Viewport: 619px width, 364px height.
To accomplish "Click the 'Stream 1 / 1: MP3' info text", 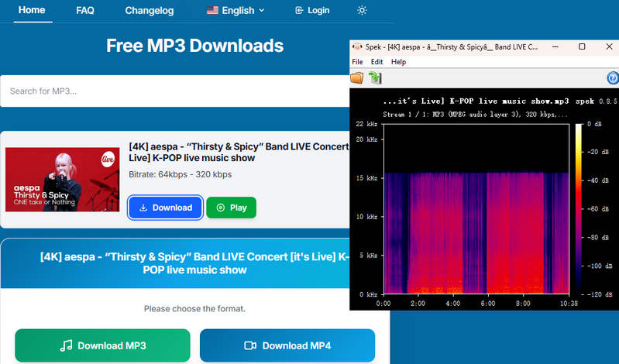I will coord(475,115).
